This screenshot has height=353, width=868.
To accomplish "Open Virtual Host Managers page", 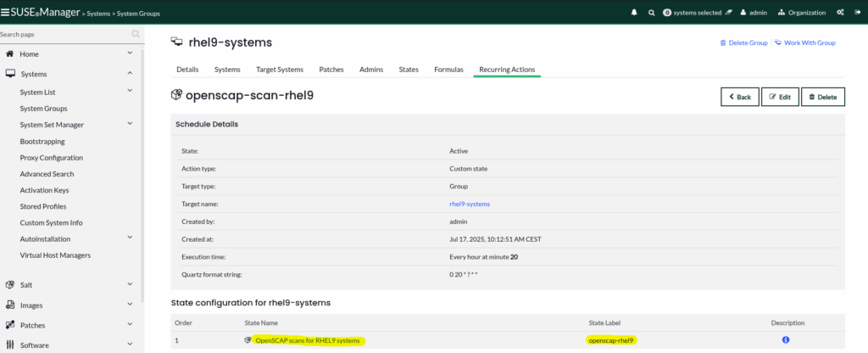I will coord(55,255).
